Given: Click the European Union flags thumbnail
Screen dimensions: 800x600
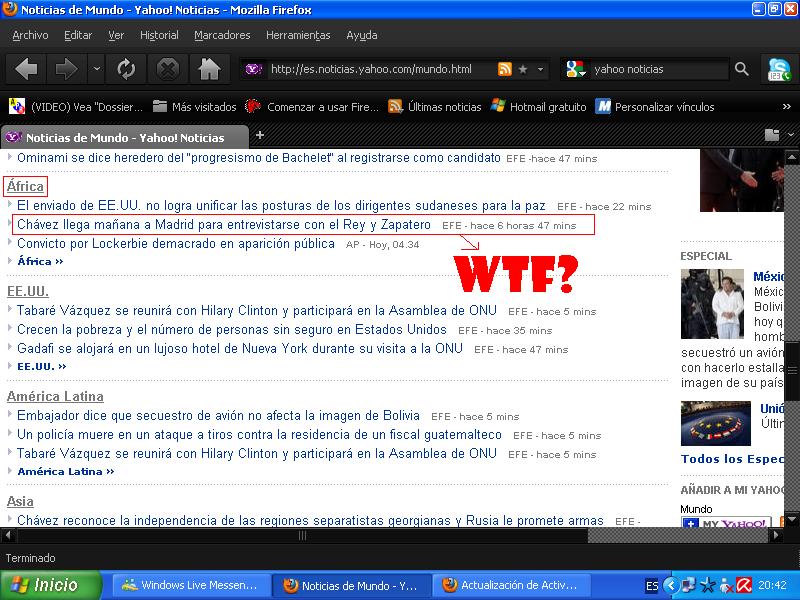Looking at the screenshot, I should point(716,423).
